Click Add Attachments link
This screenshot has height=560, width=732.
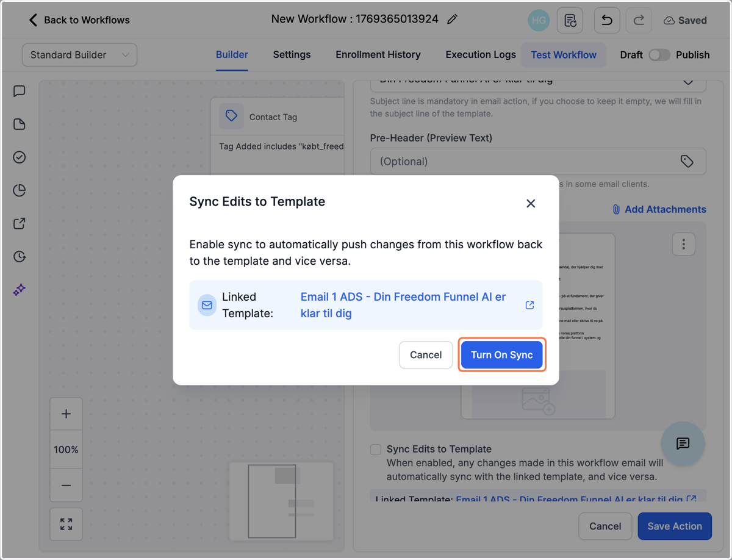[x=659, y=209]
